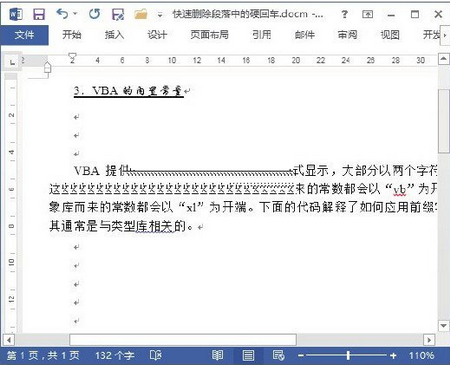Zoom out with the minus button
Image resolution: width=450 pixels, height=365 pixels.
(x=301, y=356)
